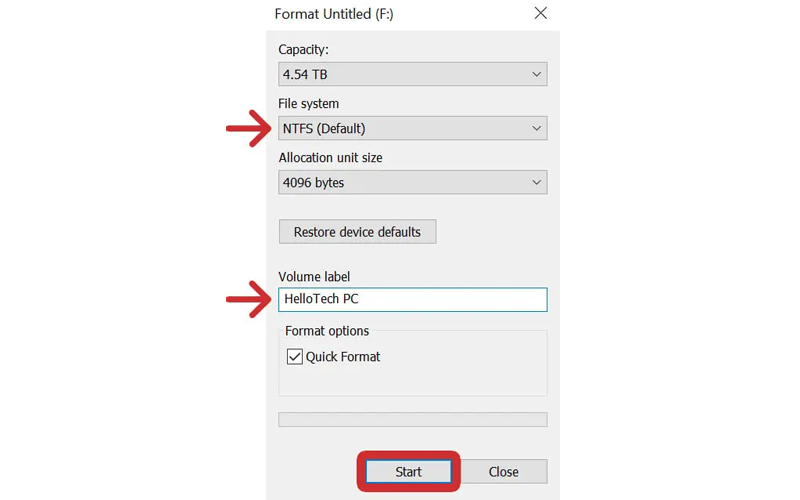Click the File system dropdown chevron arrow
Image resolution: width=800 pixels, height=500 pixels.
point(536,129)
